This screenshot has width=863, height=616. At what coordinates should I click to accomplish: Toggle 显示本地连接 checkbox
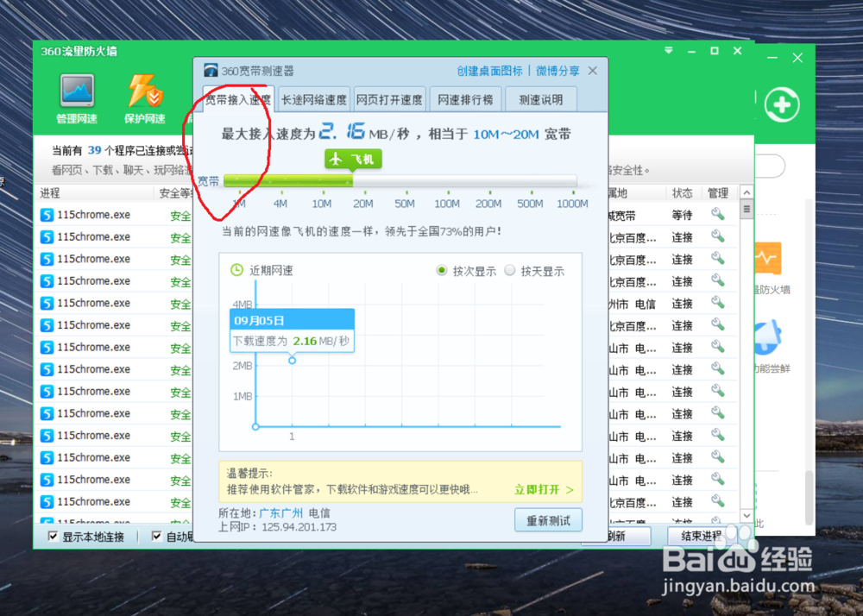54,537
